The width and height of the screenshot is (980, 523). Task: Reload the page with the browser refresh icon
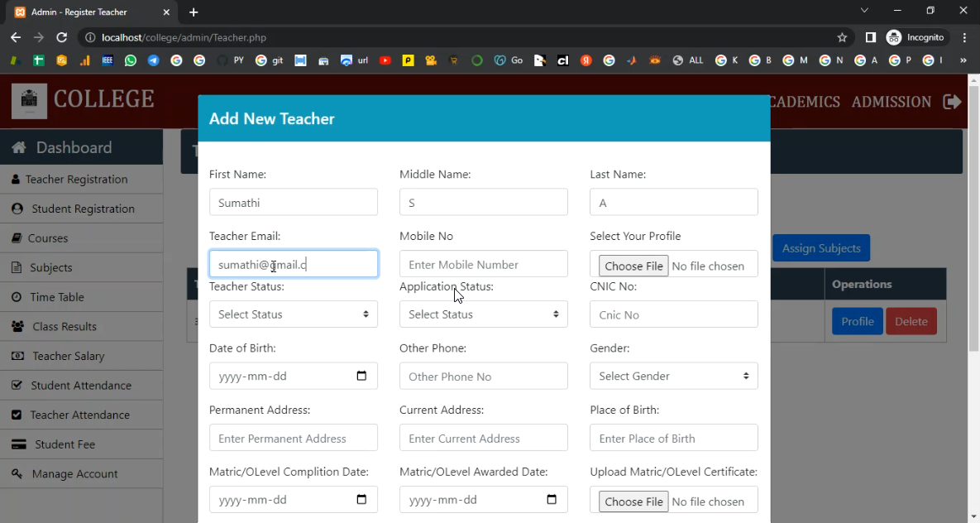[61, 37]
